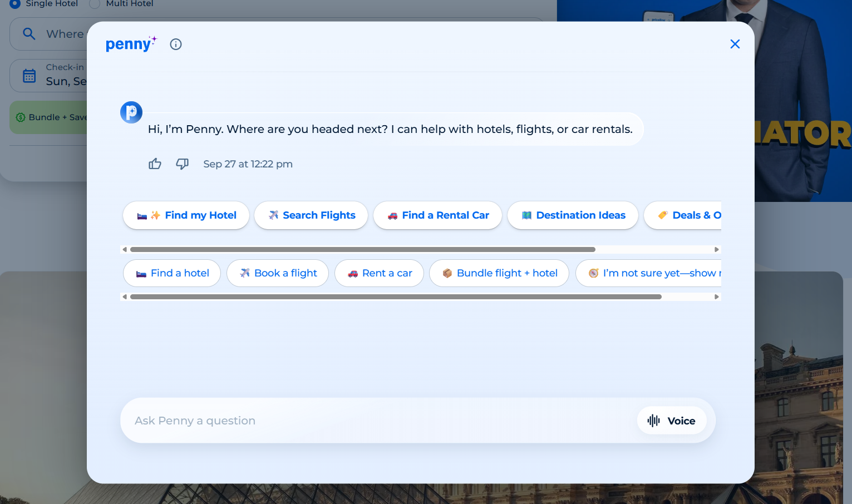Click the top chips horizontal scrollbar thumb
This screenshot has height=504, width=852.
[363, 250]
